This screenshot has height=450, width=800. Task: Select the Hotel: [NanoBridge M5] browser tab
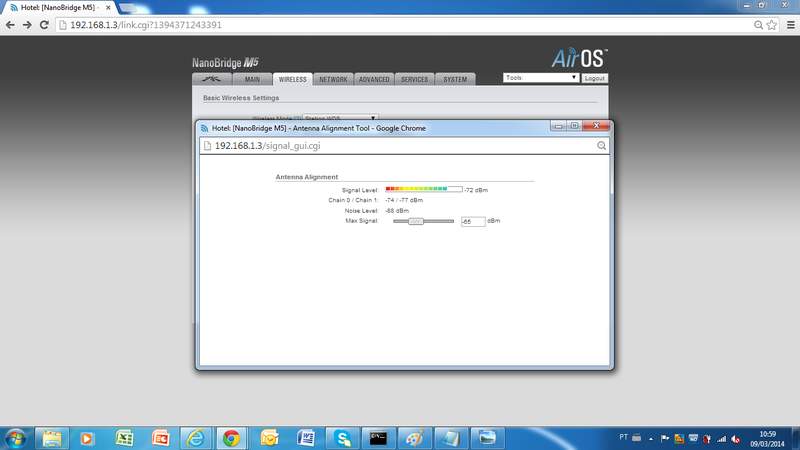[x=57, y=8]
